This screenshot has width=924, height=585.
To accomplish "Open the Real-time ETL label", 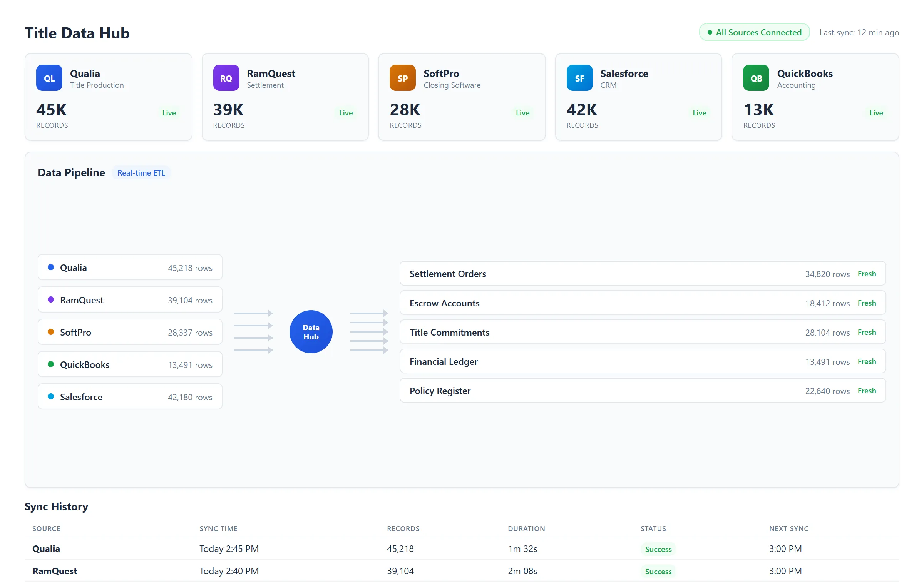I will 141,172.
